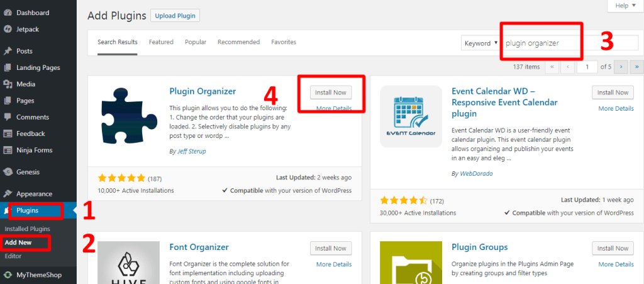Click author link Jeff Sterup
644x284 pixels.
(x=192, y=151)
